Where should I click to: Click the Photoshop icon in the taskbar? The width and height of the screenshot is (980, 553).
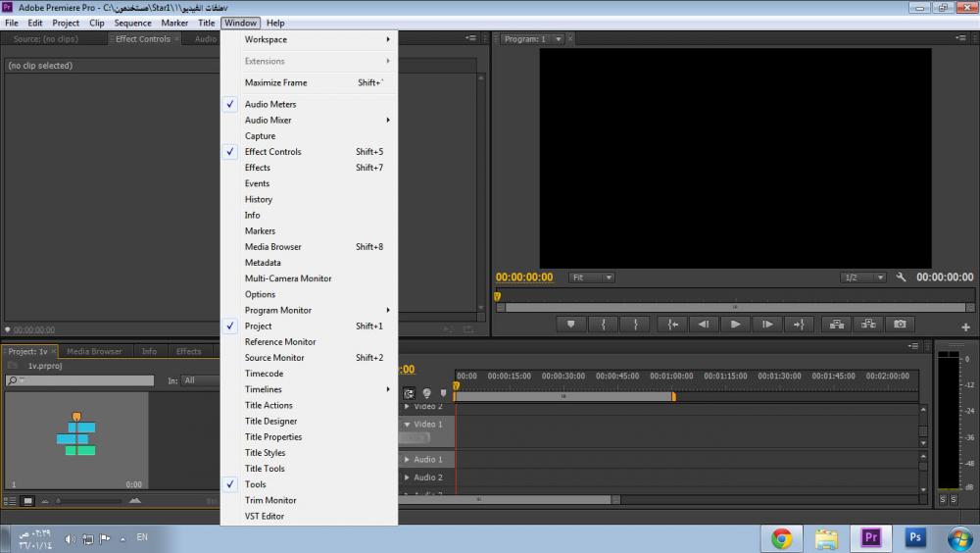[916, 537]
